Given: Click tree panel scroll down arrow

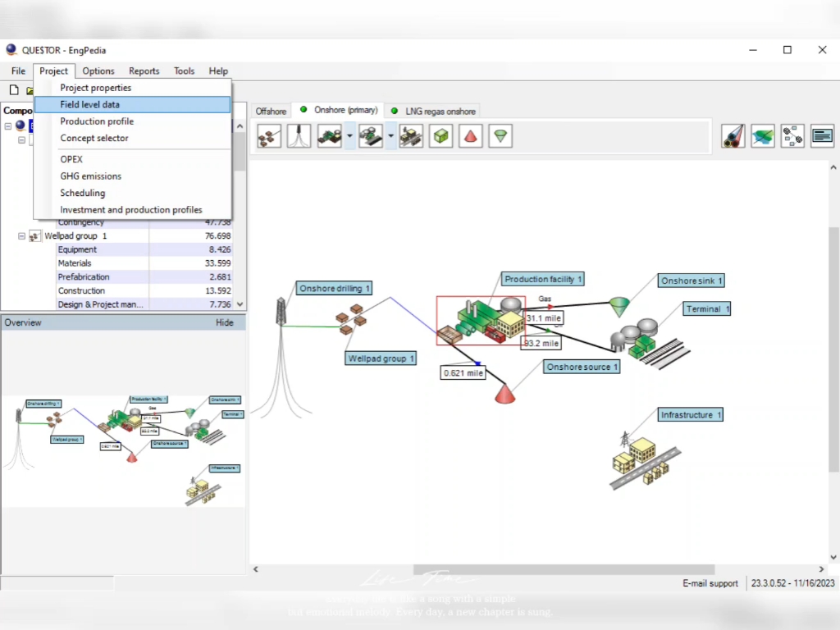Looking at the screenshot, I should (240, 304).
